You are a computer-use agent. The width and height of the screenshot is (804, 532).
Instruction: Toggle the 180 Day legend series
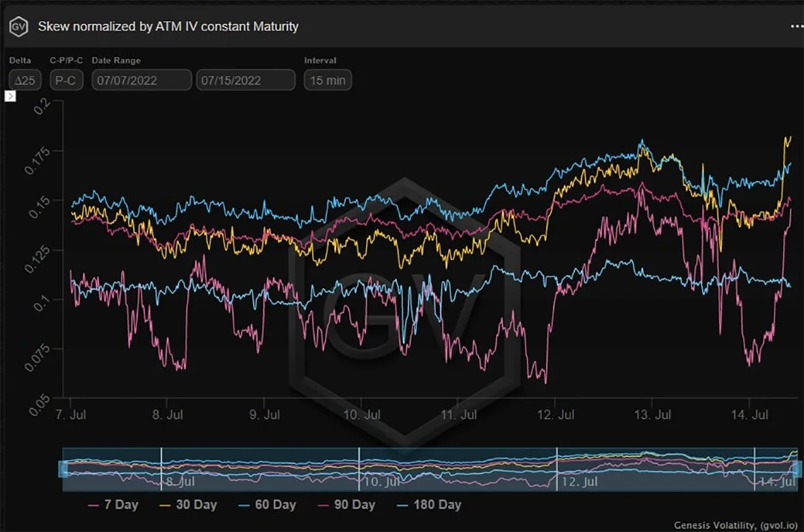(429, 505)
